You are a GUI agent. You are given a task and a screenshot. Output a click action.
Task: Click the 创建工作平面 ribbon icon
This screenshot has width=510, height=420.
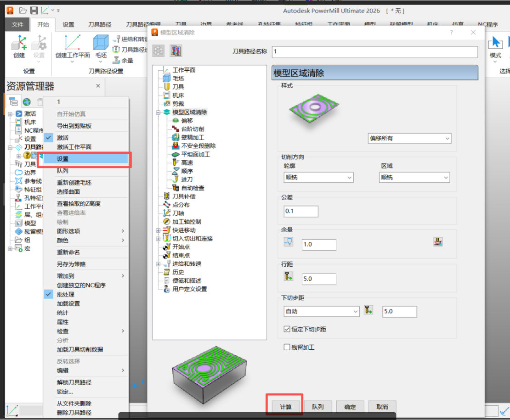72,43
